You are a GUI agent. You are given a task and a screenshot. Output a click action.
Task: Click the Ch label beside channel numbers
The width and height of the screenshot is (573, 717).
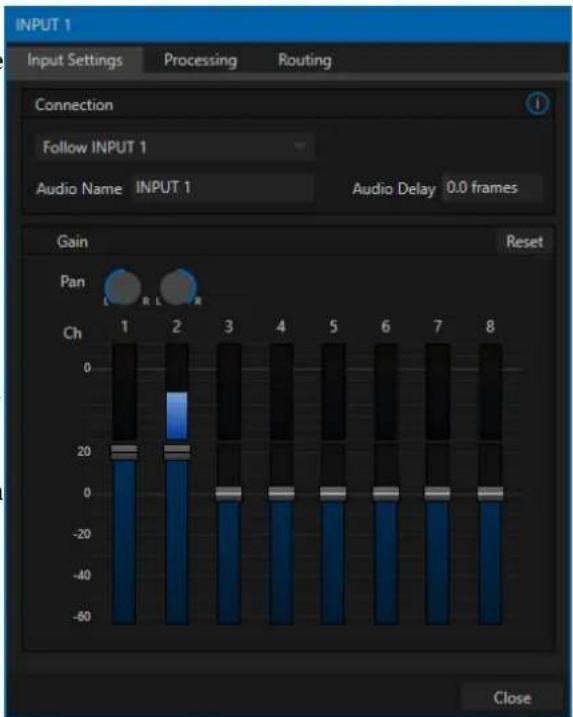(72, 333)
